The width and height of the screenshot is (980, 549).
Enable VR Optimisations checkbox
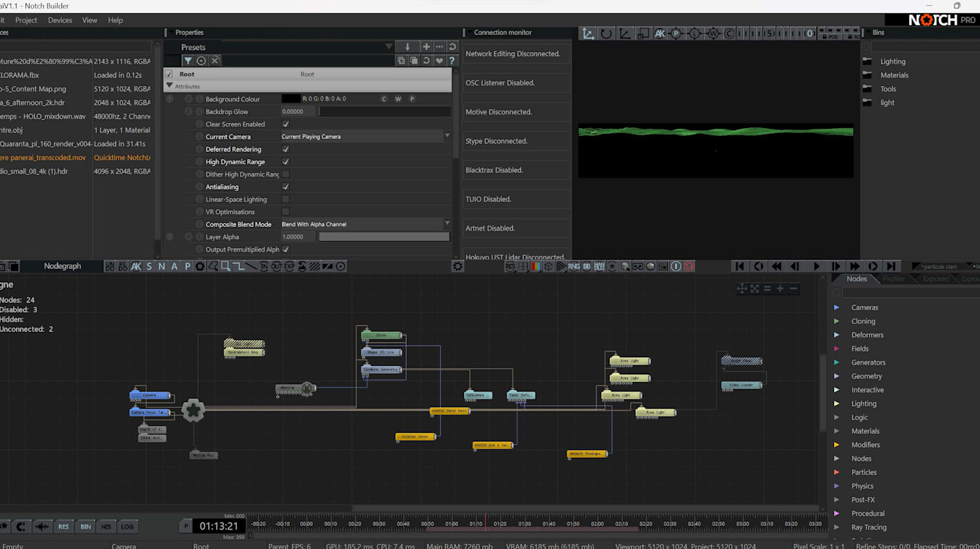tap(285, 212)
